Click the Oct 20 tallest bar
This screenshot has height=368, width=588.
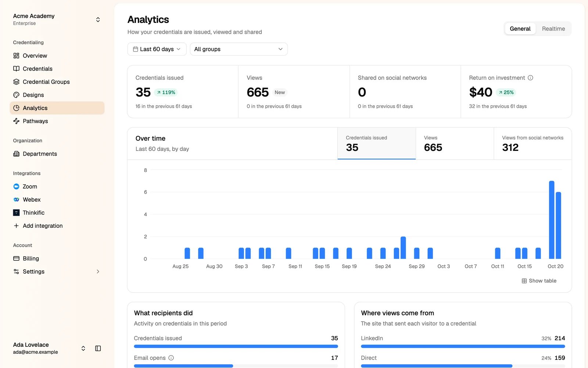pos(552,220)
